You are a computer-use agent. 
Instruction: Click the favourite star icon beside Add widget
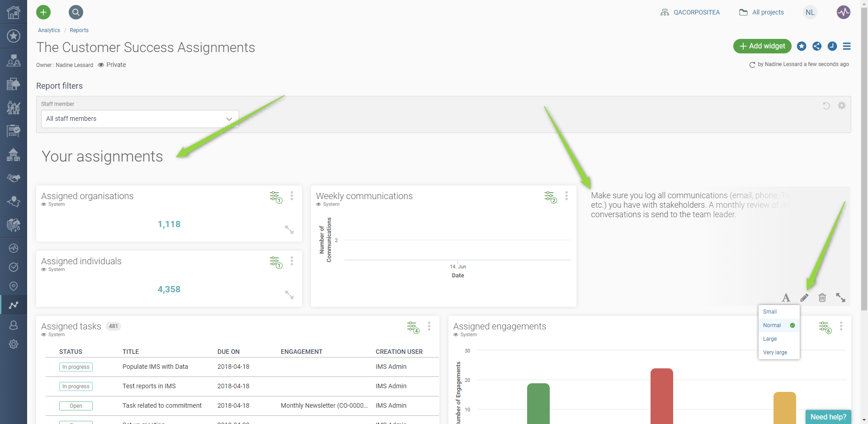pos(802,46)
